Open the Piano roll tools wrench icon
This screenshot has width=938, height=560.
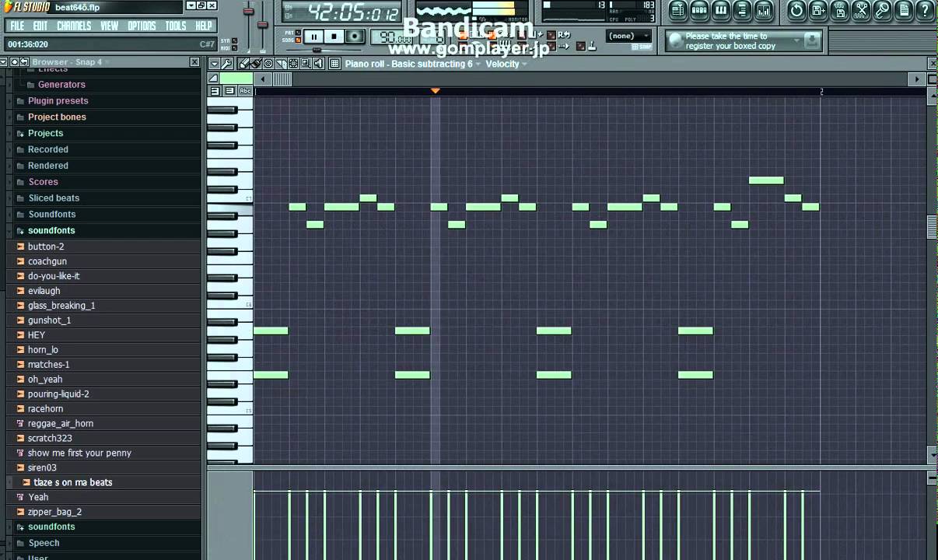226,64
